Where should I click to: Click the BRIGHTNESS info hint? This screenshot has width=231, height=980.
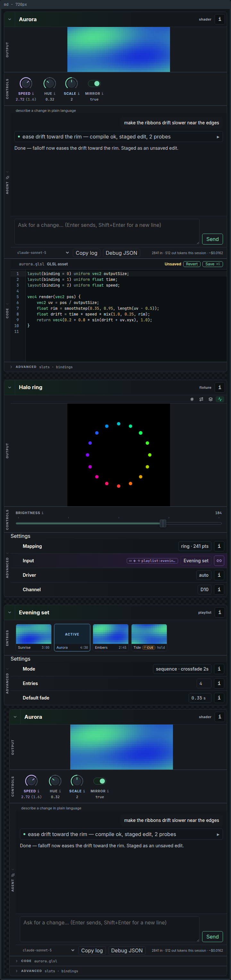43,513
